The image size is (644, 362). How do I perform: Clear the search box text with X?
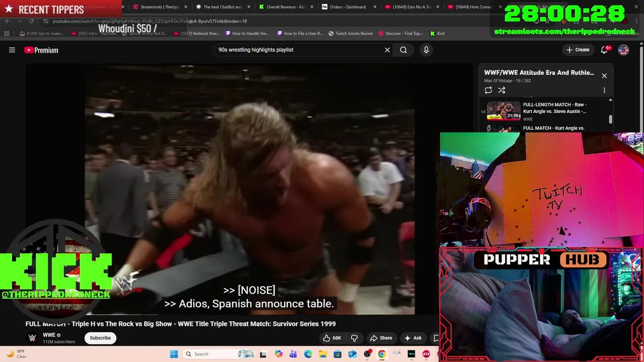pos(387,50)
